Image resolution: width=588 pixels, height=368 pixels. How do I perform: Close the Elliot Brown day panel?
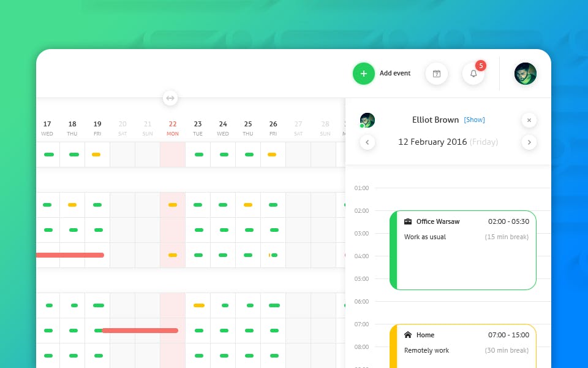[x=529, y=120]
